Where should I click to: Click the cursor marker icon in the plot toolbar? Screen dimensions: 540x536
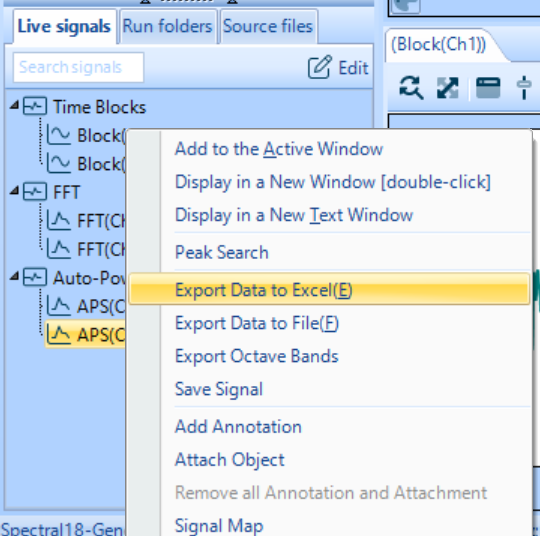[x=523, y=87]
